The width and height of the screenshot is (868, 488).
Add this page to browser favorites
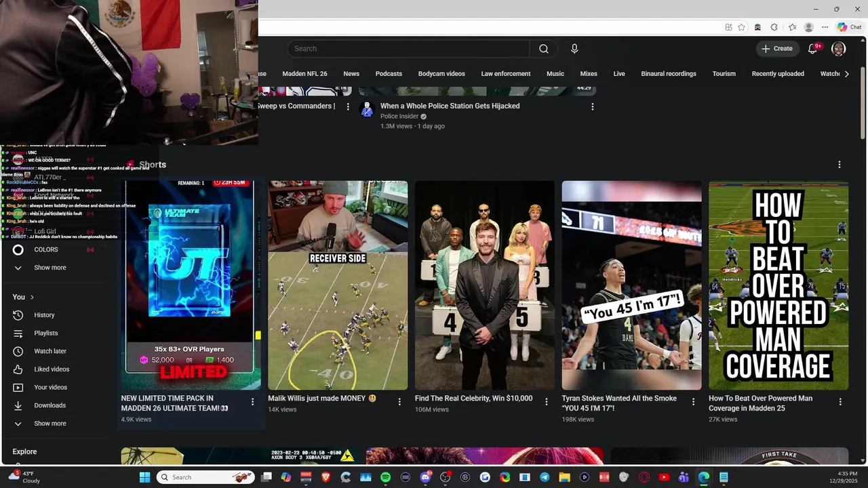click(741, 27)
